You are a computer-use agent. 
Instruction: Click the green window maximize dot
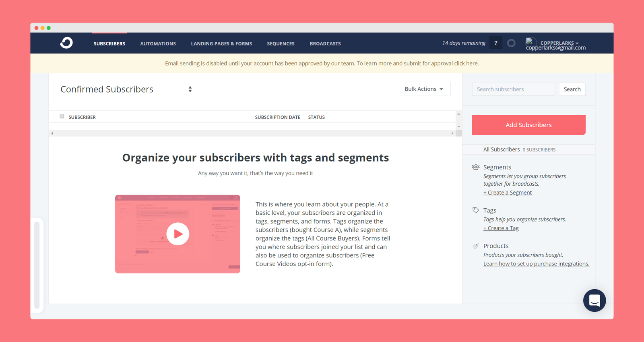(49, 28)
